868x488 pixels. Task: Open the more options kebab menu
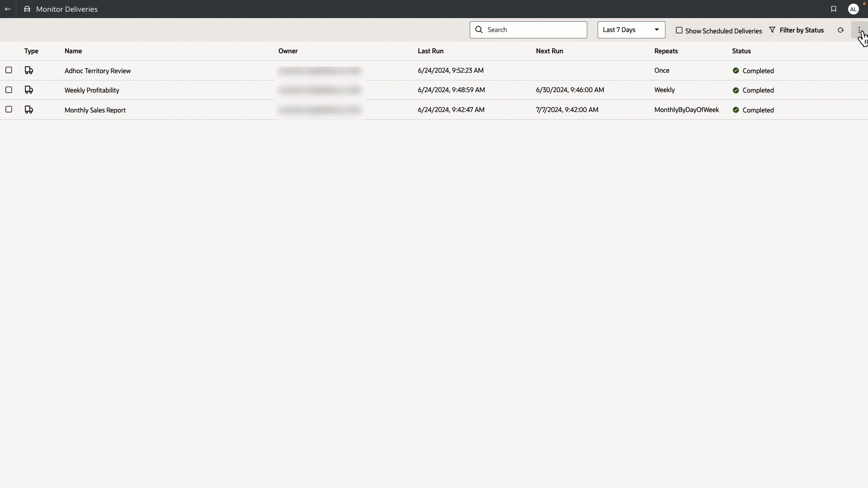coord(859,30)
